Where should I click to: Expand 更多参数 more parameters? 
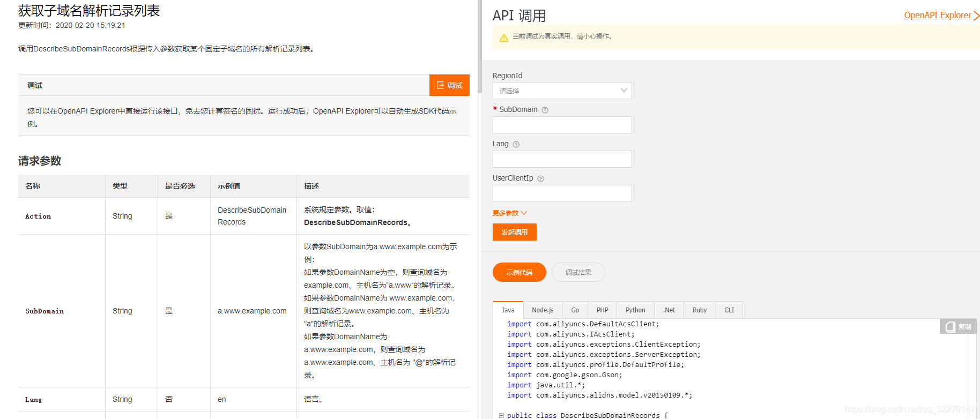509,213
